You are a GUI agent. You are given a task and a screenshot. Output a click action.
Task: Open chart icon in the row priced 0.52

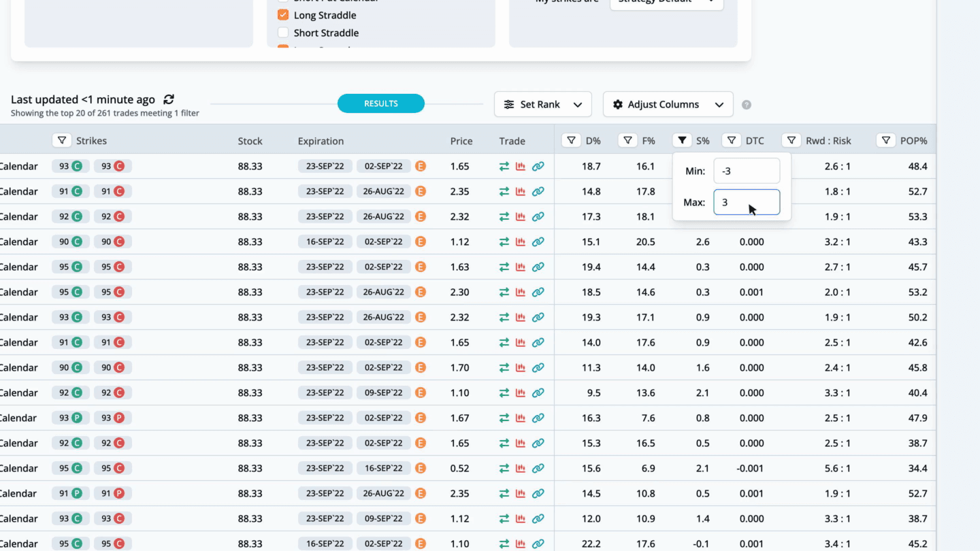pos(521,468)
